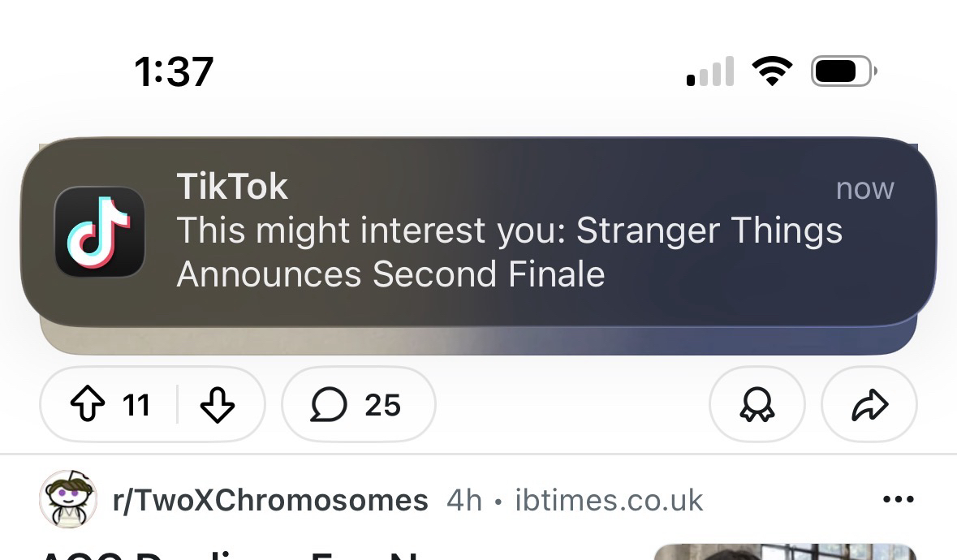This screenshot has height=560, width=957.
Task: Upvote the Reddit post
Action: click(88, 404)
